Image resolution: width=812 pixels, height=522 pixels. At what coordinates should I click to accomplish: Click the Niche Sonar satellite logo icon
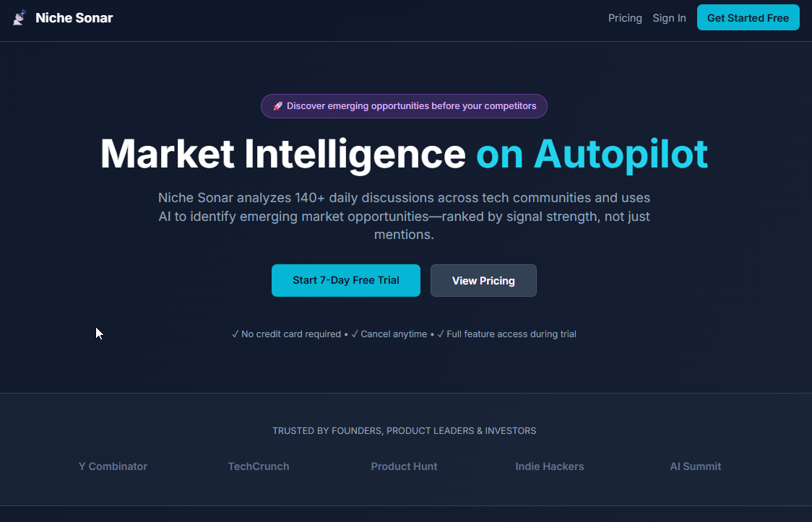(20, 17)
